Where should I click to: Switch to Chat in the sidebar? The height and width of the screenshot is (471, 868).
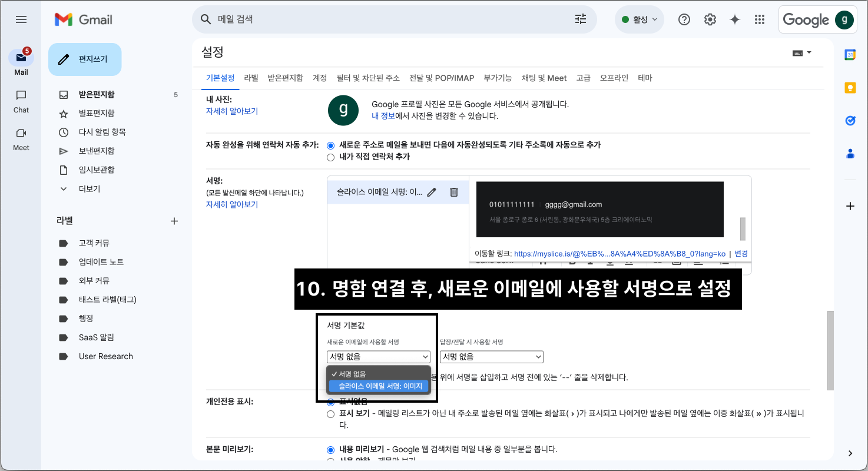pos(21,101)
